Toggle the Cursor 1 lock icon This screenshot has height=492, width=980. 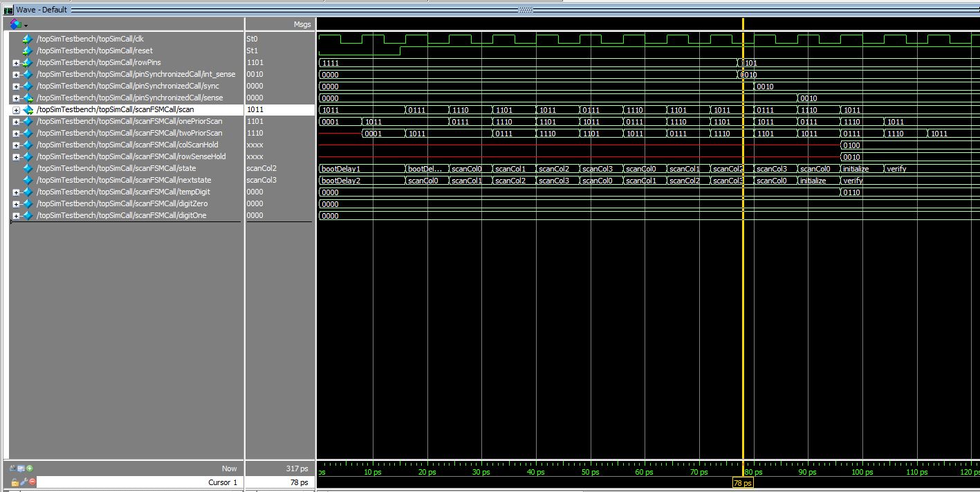coord(15,482)
